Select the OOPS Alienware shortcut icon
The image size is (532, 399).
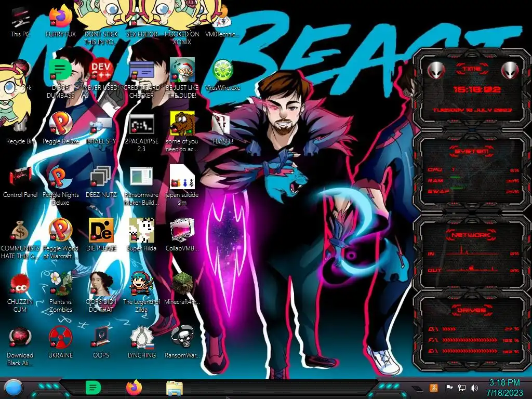(x=101, y=342)
